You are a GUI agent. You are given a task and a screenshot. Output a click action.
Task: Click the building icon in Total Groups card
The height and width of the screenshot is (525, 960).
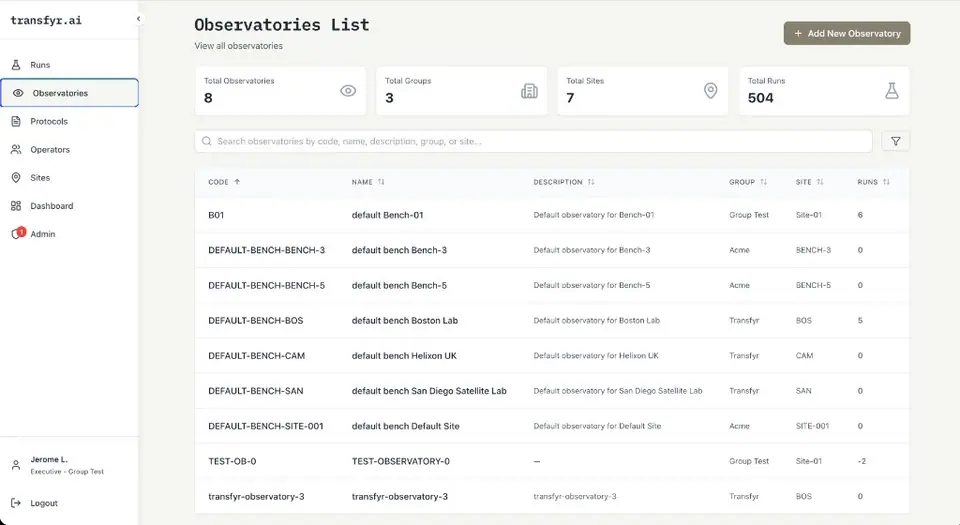(x=530, y=91)
